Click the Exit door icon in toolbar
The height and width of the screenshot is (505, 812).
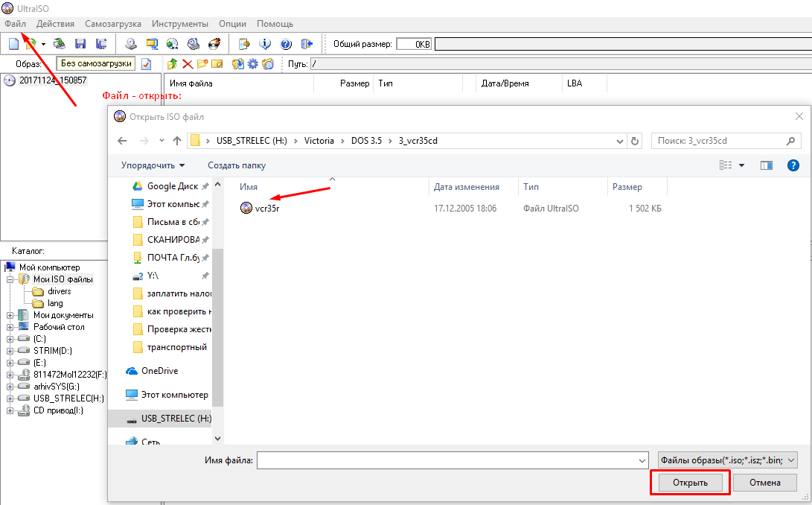tap(306, 44)
